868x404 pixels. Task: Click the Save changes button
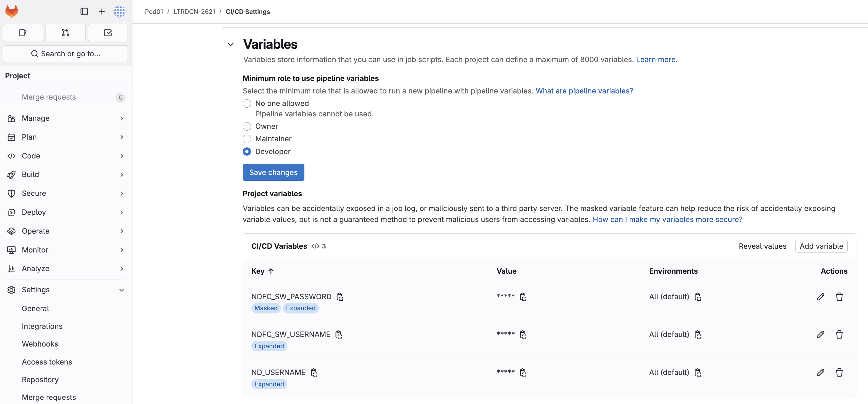(273, 172)
